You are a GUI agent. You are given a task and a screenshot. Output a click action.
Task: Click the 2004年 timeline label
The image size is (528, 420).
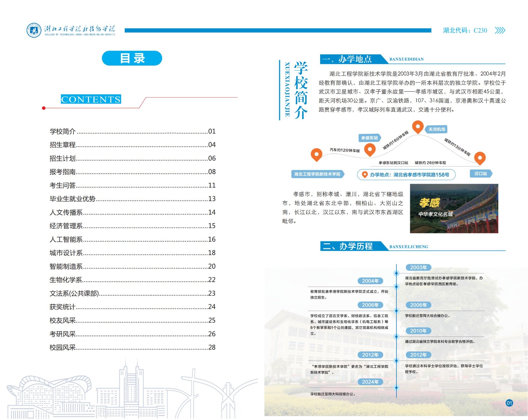tap(370, 281)
